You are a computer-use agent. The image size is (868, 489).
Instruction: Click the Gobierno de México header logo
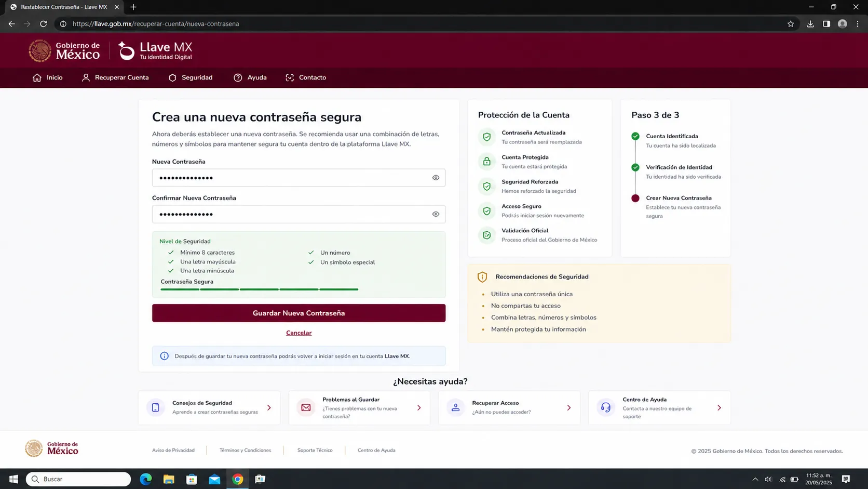click(64, 50)
